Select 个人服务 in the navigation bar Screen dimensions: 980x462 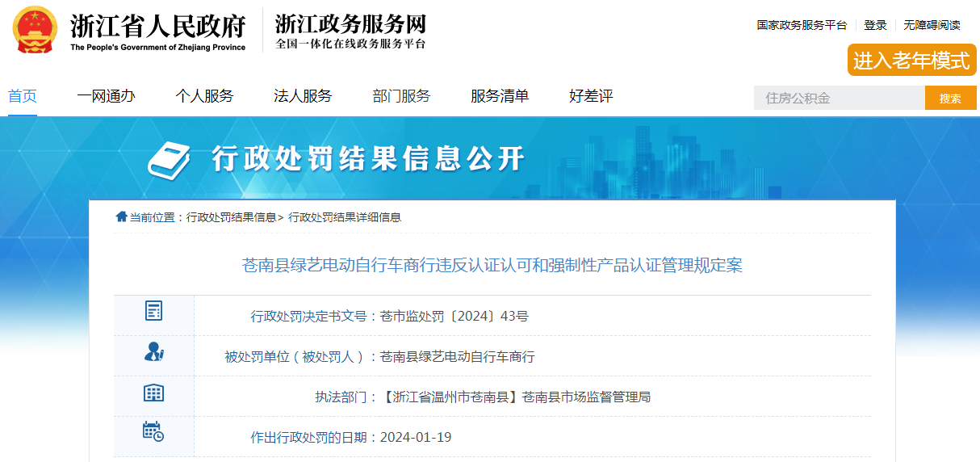tap(204, 96)
